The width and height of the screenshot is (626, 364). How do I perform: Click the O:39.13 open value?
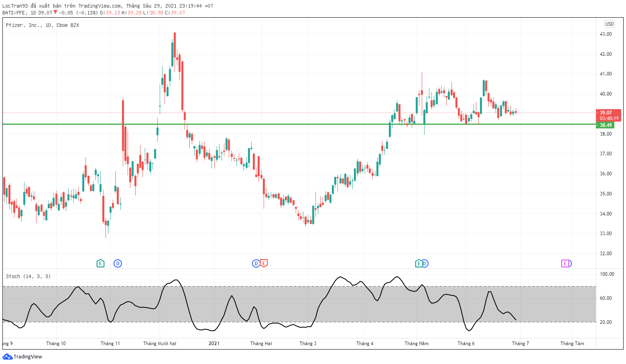110,12
